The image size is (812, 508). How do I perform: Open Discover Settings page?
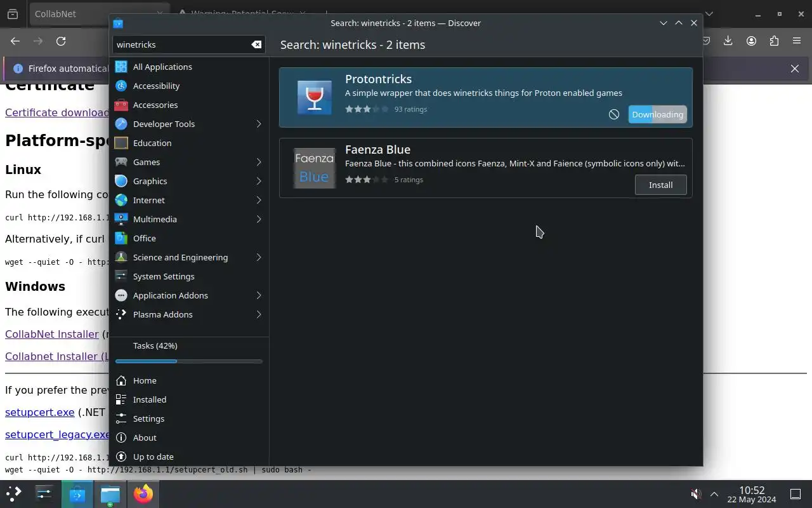pyautogui.click(x=189, y=418)
